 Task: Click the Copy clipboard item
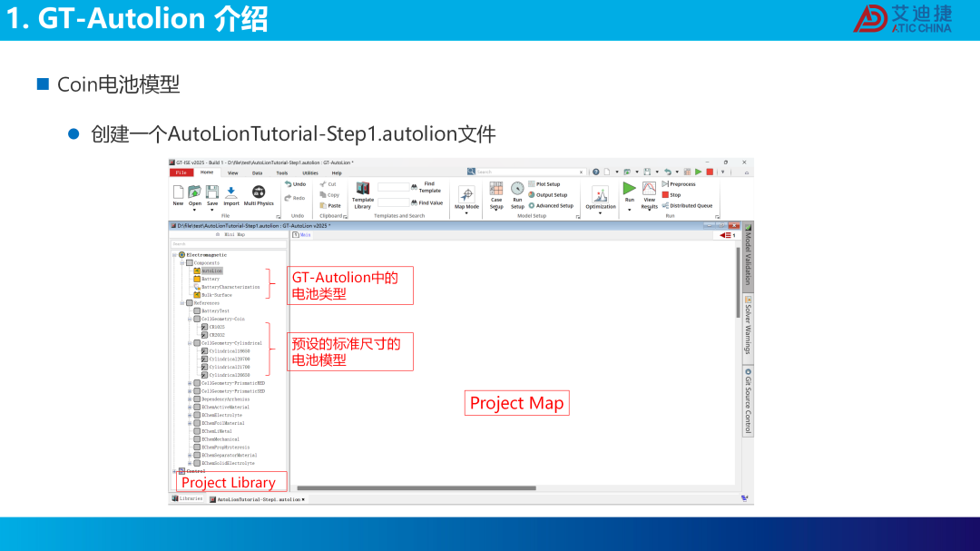coord(329,195)
